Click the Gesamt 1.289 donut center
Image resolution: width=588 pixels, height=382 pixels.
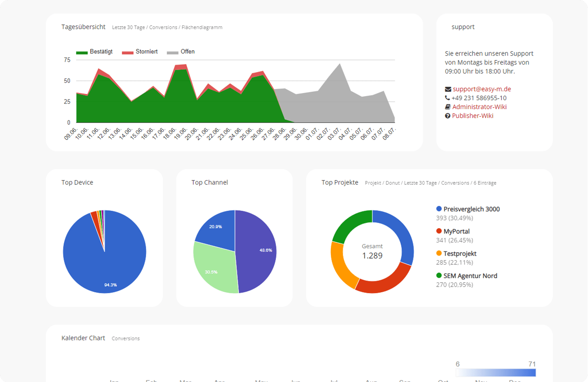(372, 252)
